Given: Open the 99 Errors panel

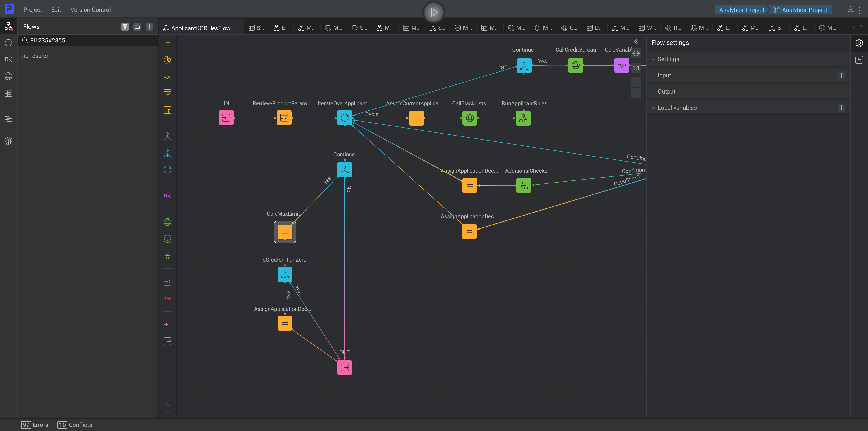Looking at the screenshot, I should click(x=35, y=425).
